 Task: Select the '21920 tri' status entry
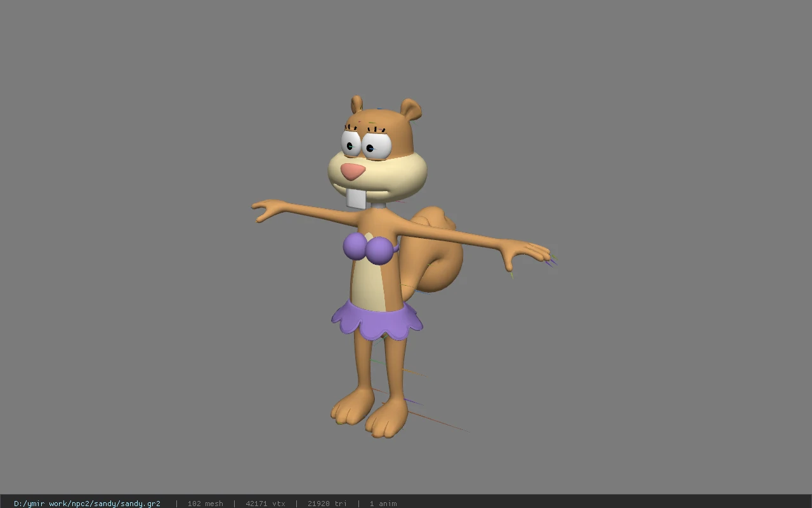[x=327, y=504]
